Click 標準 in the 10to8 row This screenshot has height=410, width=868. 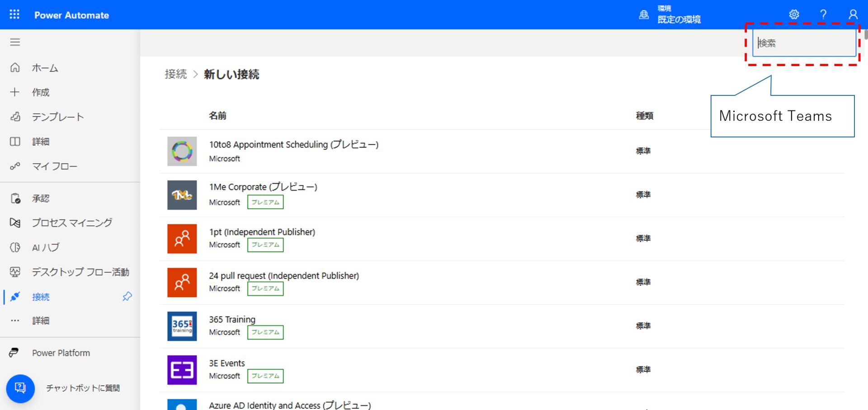(643, 151)
